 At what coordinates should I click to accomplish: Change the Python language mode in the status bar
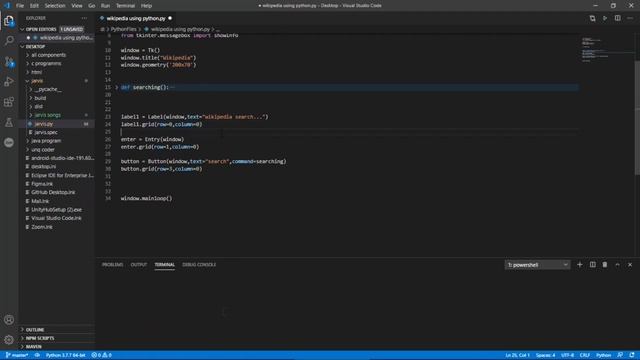[x=603, y=355]
